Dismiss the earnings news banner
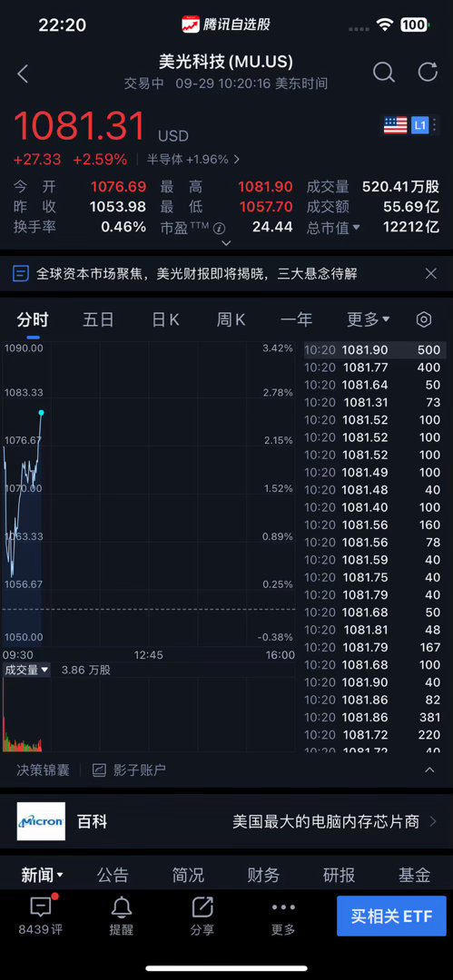 [430, 273]
